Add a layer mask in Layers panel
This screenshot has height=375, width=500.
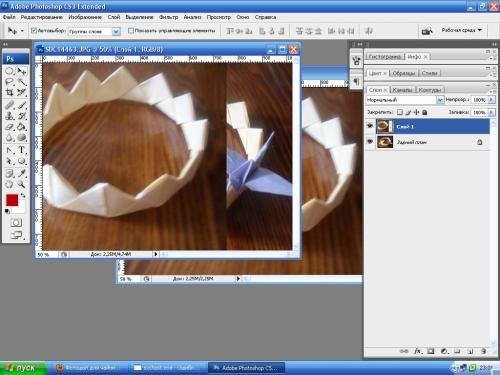pyautogui.click(x=431, y=351)
